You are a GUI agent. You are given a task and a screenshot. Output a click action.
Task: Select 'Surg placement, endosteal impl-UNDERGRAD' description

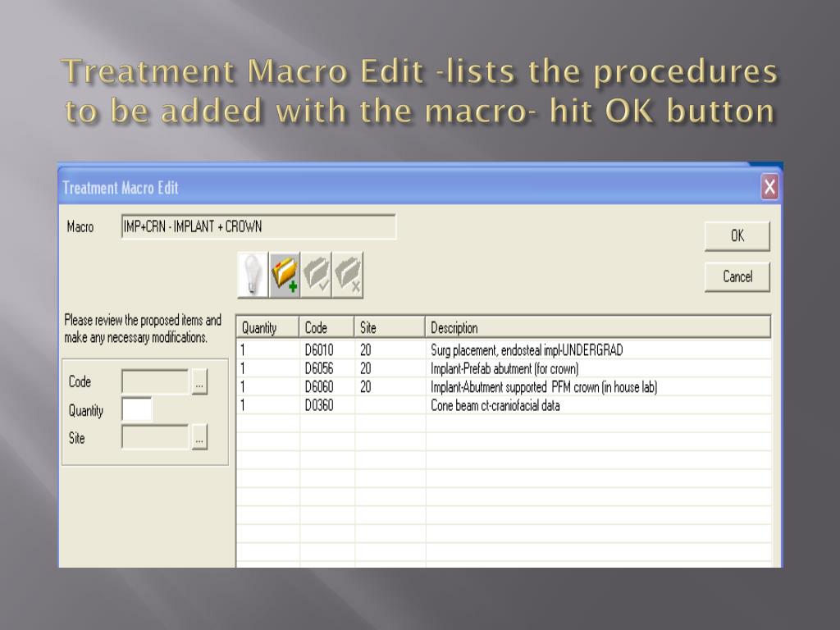click(x=527, y=350)
